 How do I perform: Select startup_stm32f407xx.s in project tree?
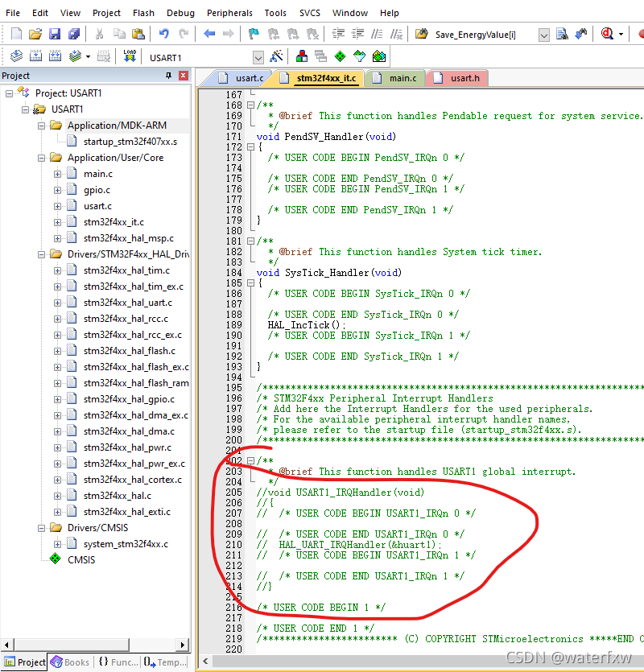pyautogui.click(x=130, y=142)
